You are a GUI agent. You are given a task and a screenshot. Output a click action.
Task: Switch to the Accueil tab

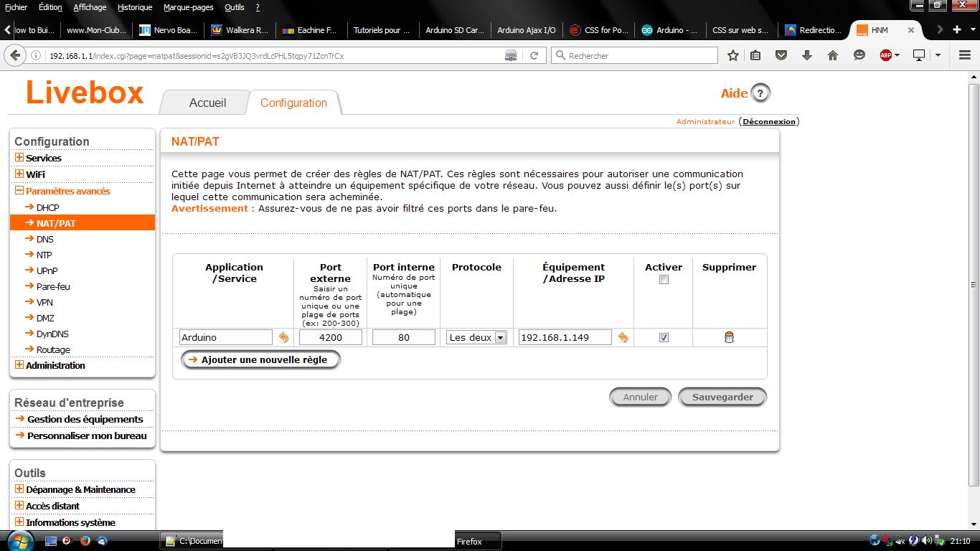tap(207, 103)
